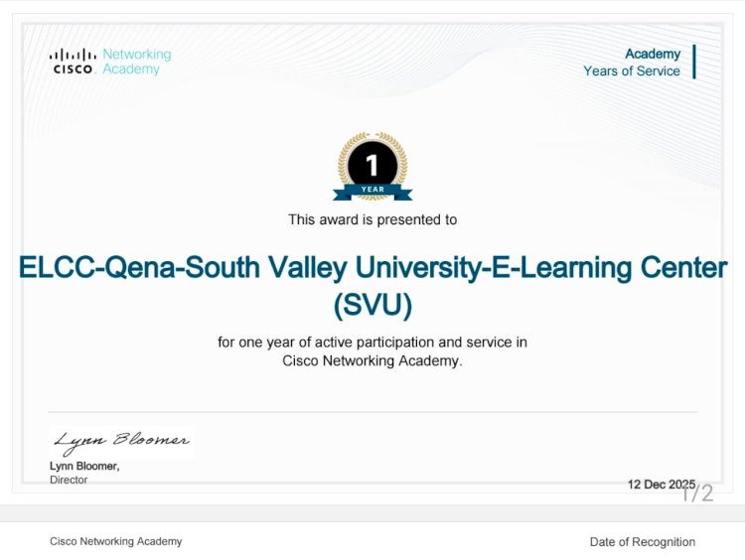
Task: Click the 12 Dec 2025 date
Action: [x=660, y=485]
